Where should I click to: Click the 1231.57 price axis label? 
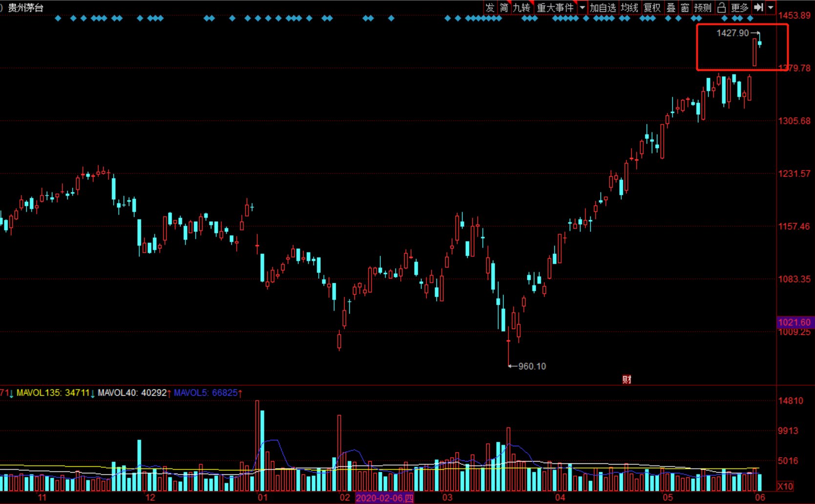[x=794, y=173]
